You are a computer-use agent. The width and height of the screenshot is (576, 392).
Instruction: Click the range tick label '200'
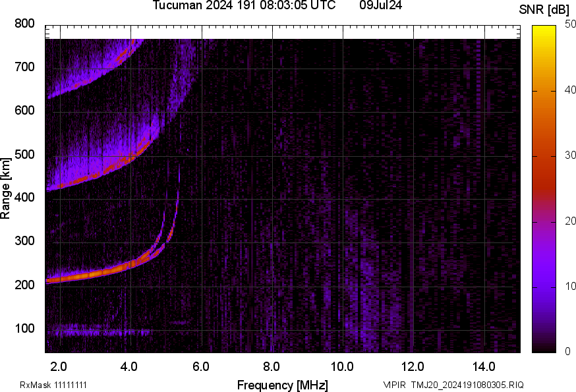24,285
